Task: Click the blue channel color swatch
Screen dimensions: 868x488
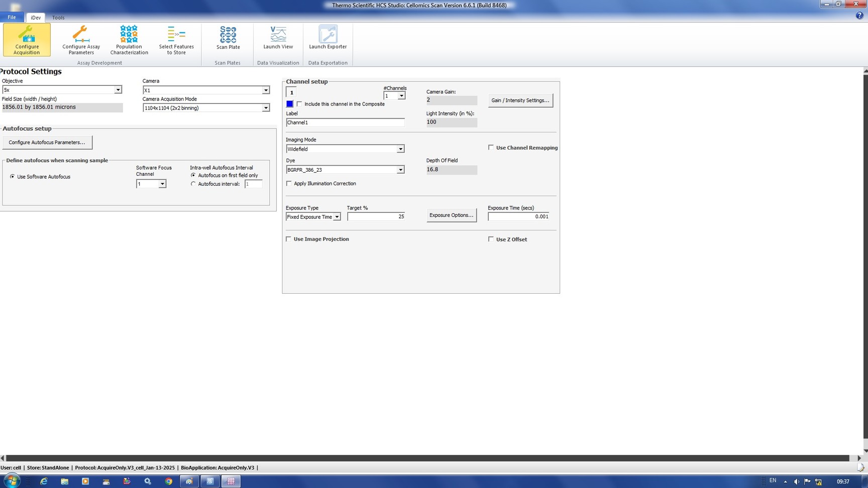Action: point(290,104)
